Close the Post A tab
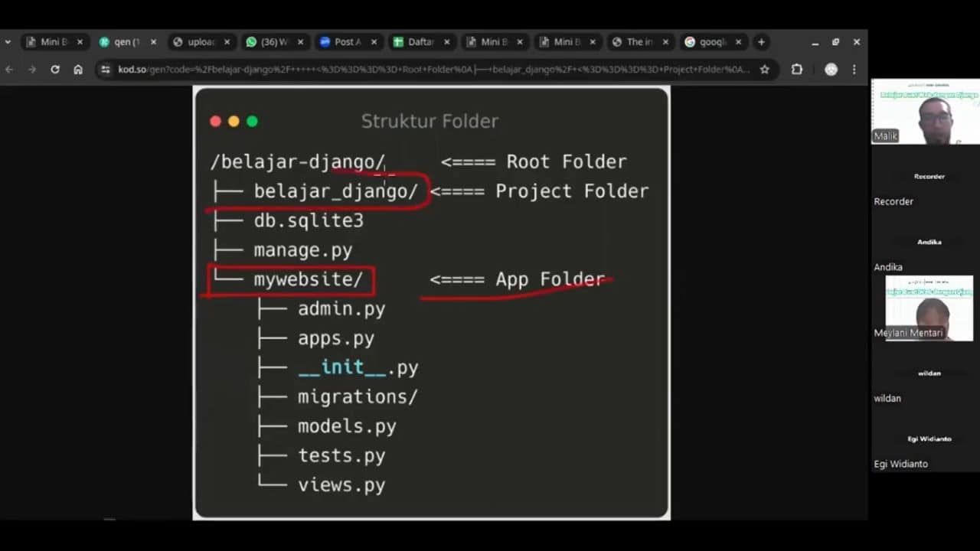This screenshot has height=551, width=980. click(x=374, y=42)
